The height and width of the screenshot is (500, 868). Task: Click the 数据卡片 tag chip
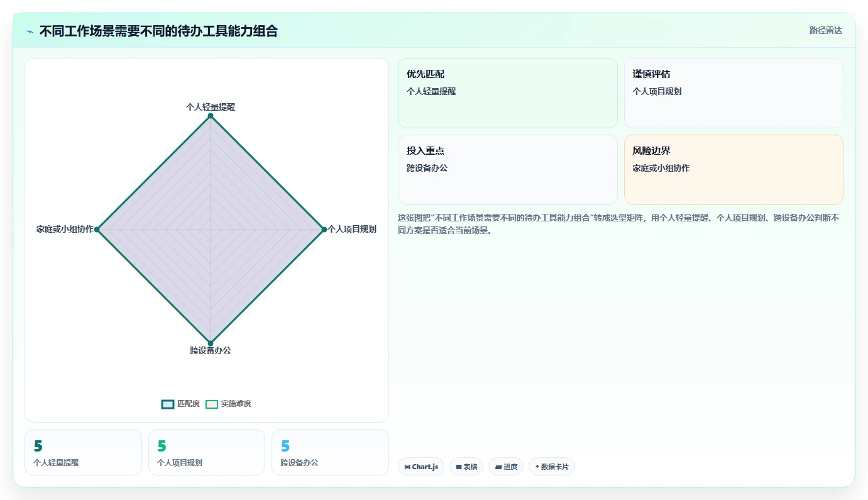tap(552, 467)
